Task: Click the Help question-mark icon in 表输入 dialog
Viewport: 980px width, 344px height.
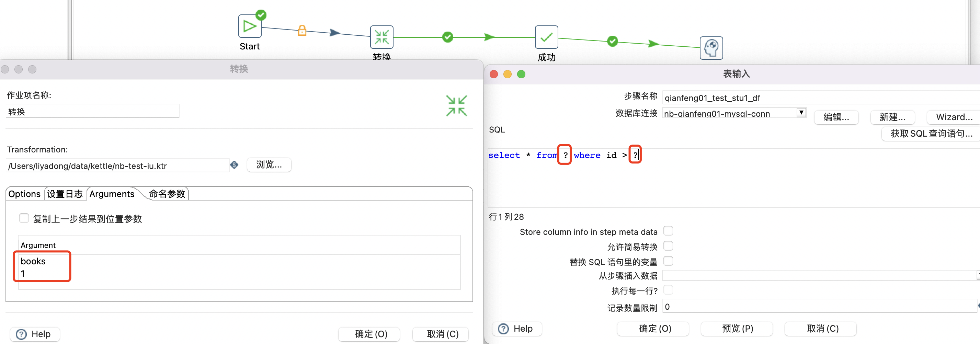Action: tap(503, 329)
